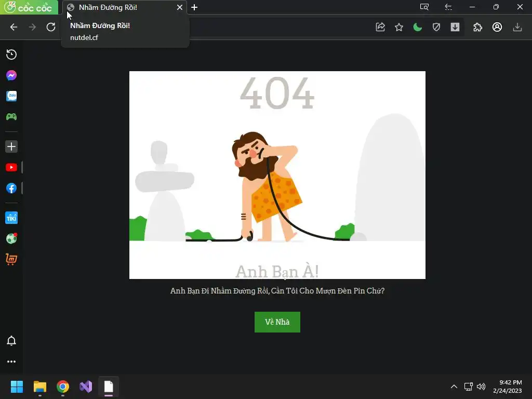Viewport: 532px width, 399px height.
Task: Select the Nhầm Đường Rồi! tab
Action: pos(125,7)
